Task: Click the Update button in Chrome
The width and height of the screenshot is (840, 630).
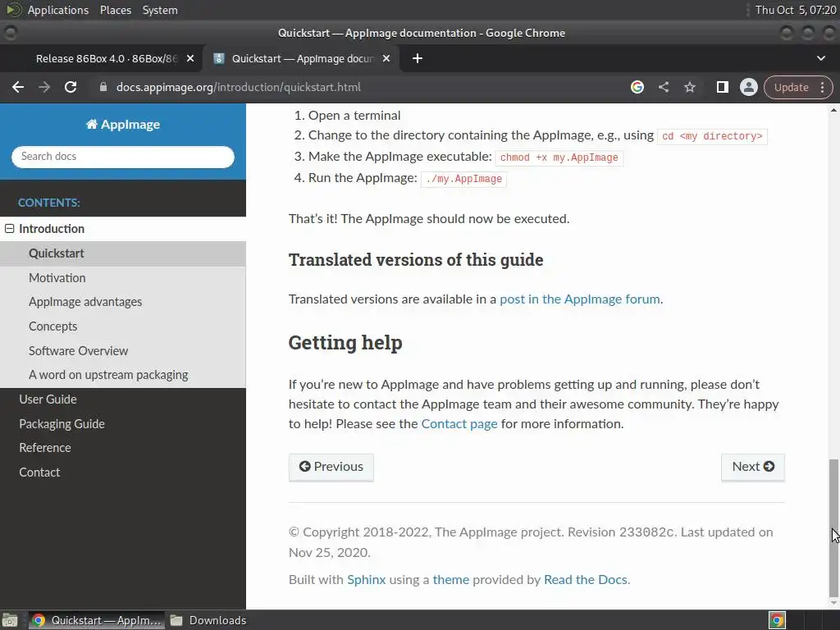Action: [x=792, y=87]
